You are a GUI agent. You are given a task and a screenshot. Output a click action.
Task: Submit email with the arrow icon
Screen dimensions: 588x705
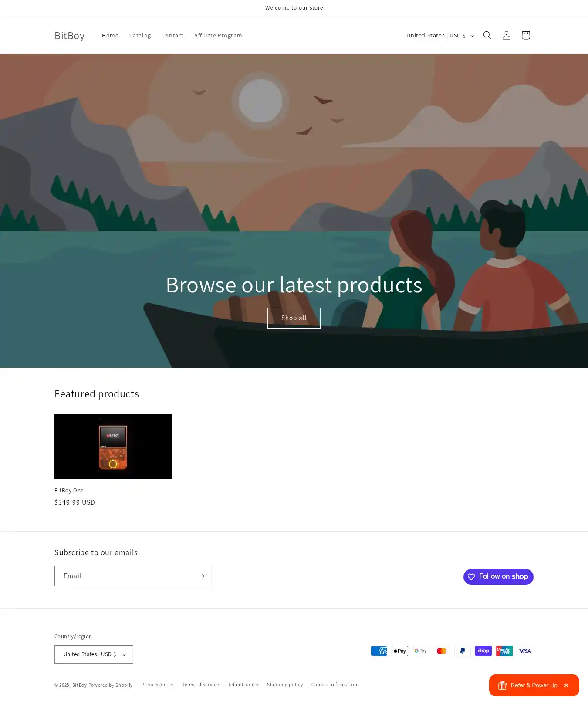coord(201,576)
